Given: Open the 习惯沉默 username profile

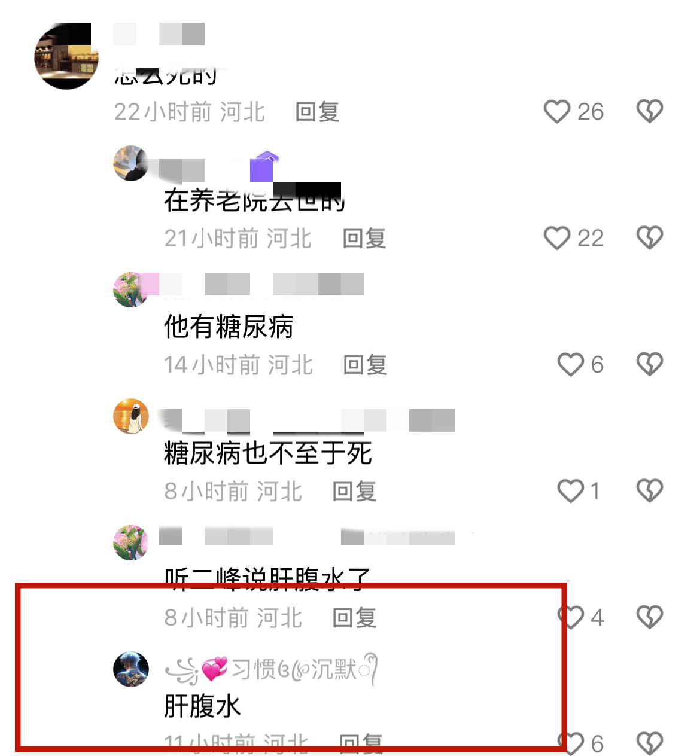Looking at the screenshot, I should (x=271, y=669).
